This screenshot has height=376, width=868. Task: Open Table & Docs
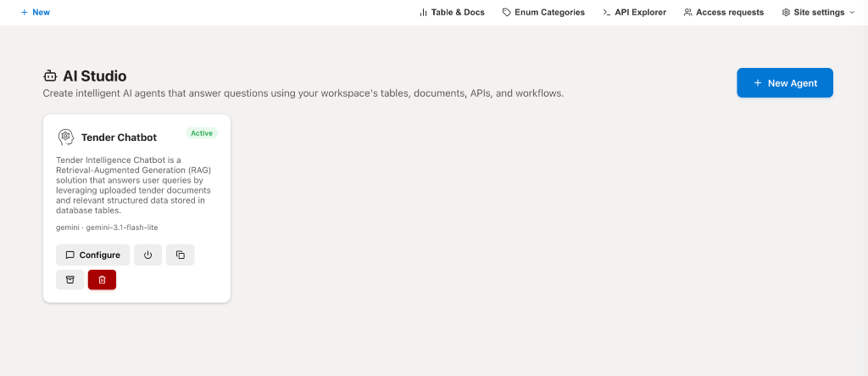click(x=452, y=12)
